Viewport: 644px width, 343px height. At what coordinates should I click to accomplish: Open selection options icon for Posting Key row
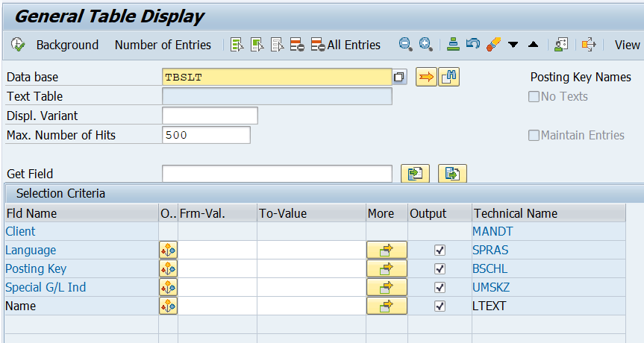pos(169,268)
